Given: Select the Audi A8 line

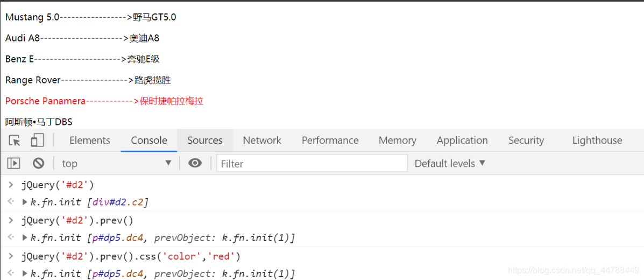Looking at the screenshot, I should pos(82,38).
